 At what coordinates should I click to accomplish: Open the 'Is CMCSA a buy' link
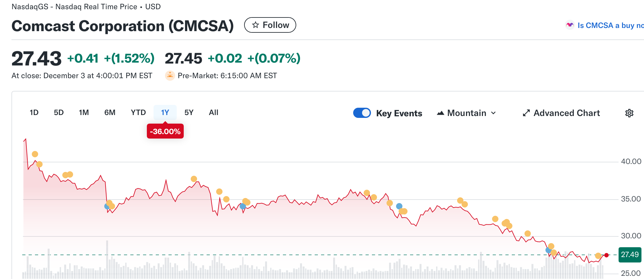610,25
